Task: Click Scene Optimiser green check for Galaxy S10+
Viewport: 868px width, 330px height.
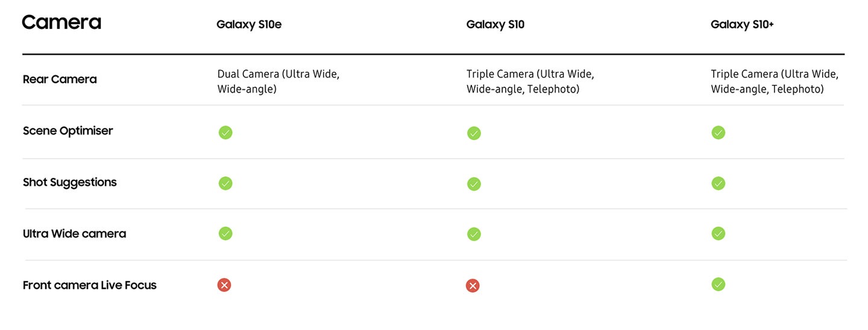Action: [718, 133]
